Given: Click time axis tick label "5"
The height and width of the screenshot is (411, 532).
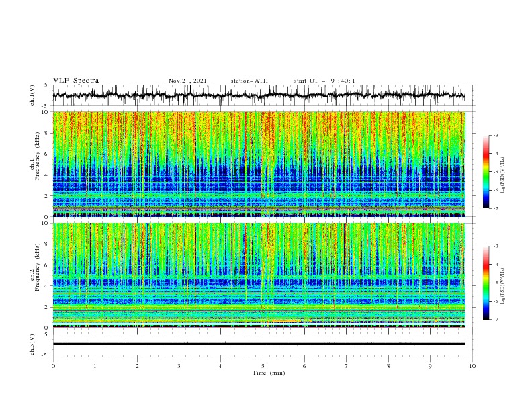Looking at the screenshot, I should click(x=263, y=366).
